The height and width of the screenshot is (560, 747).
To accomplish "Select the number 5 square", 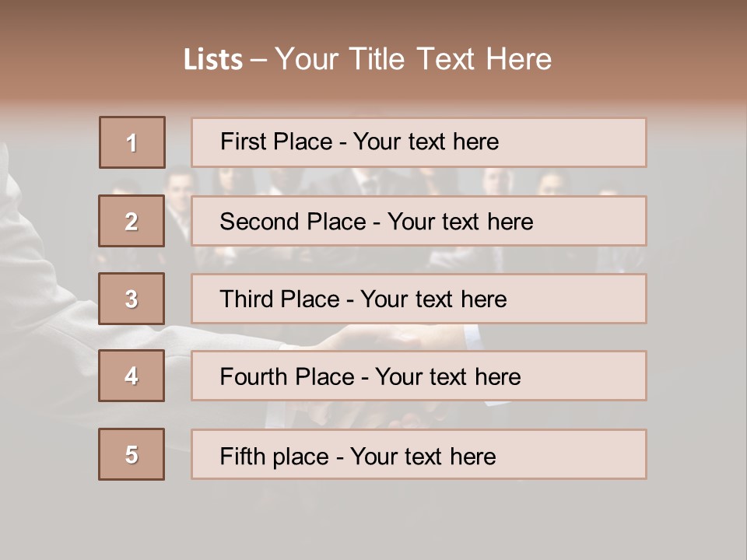I will point(132,454).
